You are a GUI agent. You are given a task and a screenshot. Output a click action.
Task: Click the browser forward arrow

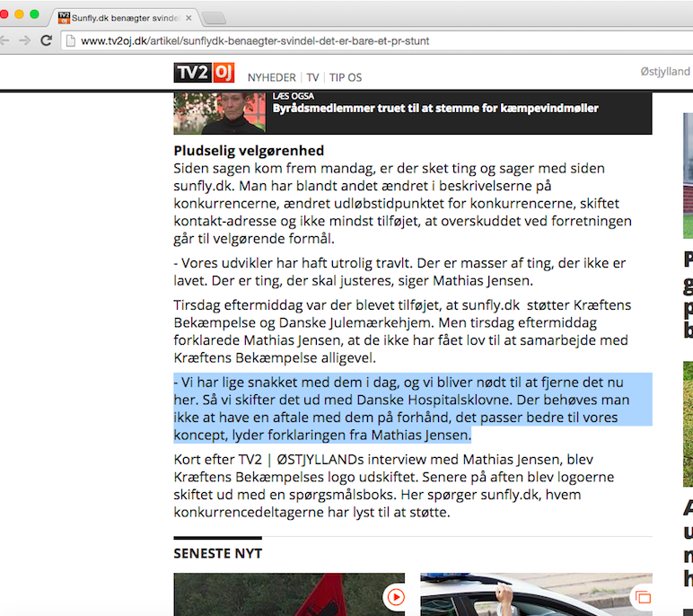tap(25, 40)
